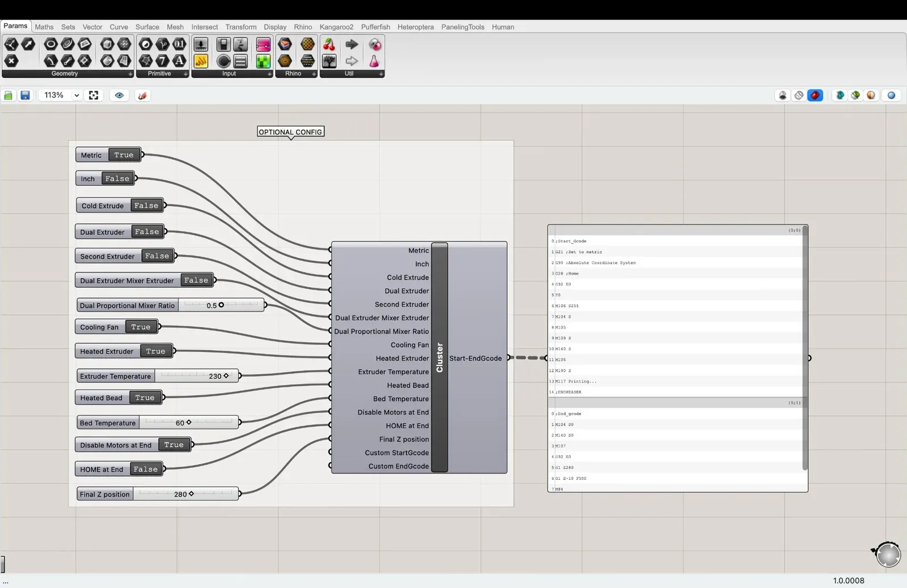Toggle the Cooling Fan True value
Viewport: 907px width, 588px height.
141,327
